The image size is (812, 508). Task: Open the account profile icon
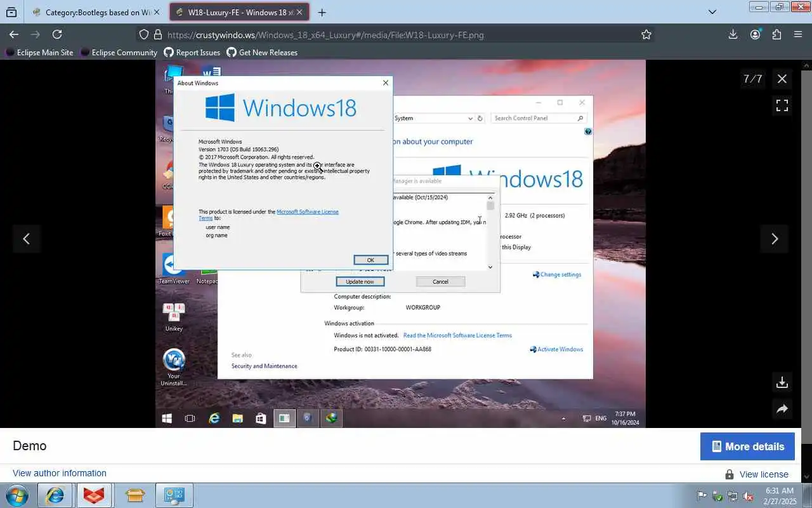point(755,34)
